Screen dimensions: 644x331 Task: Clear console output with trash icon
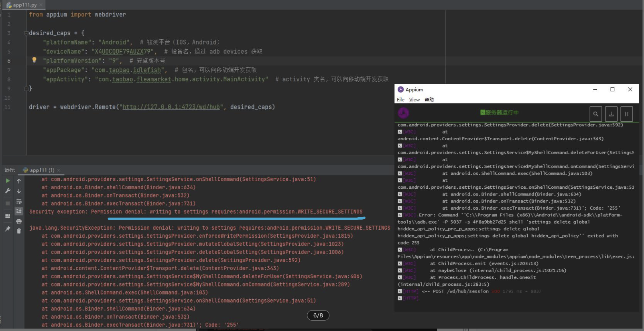click(19, 231)
